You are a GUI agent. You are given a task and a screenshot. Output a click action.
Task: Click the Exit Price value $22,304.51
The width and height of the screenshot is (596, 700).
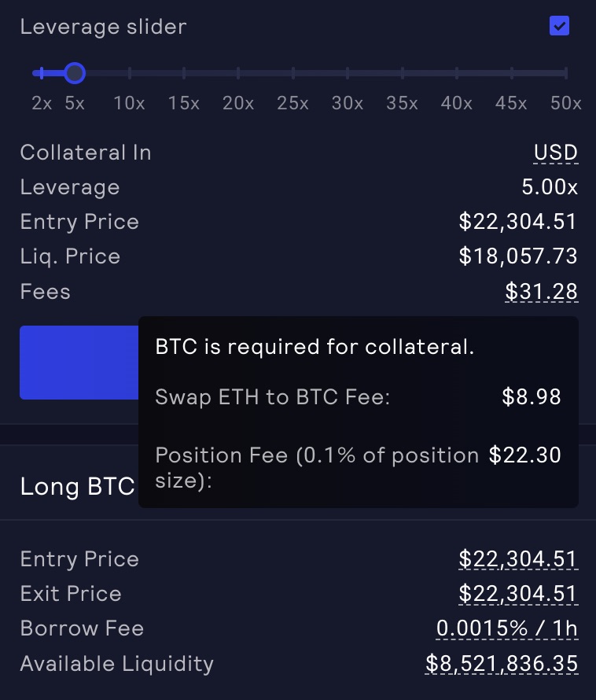click(518, 594)
